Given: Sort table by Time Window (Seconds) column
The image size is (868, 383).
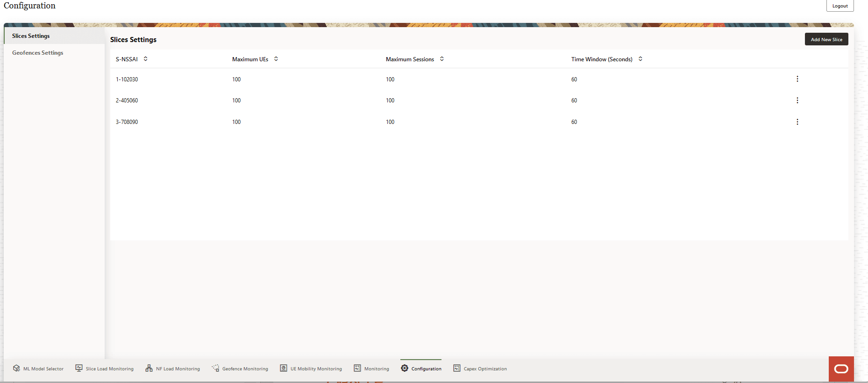Looking at the screenshot, I should pos(640,59).
